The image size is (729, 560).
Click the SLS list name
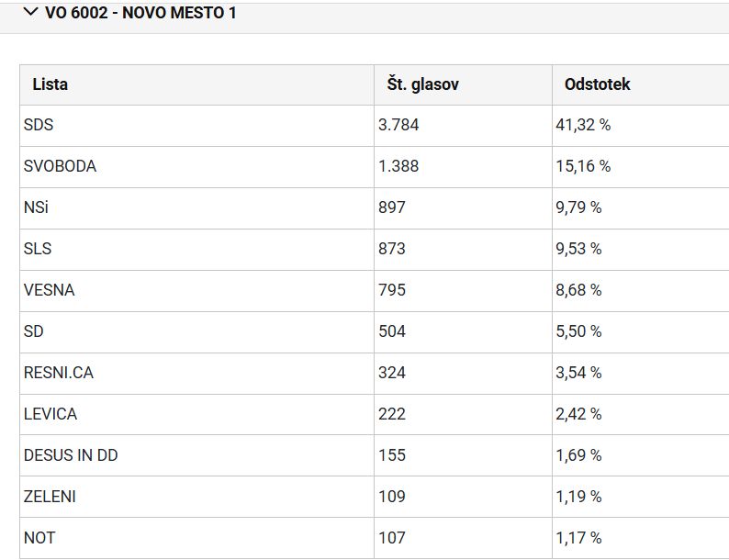pyautogui.click(x=38, y=249)
